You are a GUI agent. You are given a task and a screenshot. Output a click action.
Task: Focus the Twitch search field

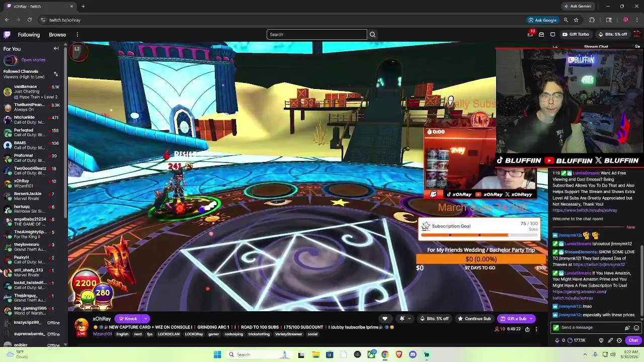pyautogui.click(x=317, y=35)
